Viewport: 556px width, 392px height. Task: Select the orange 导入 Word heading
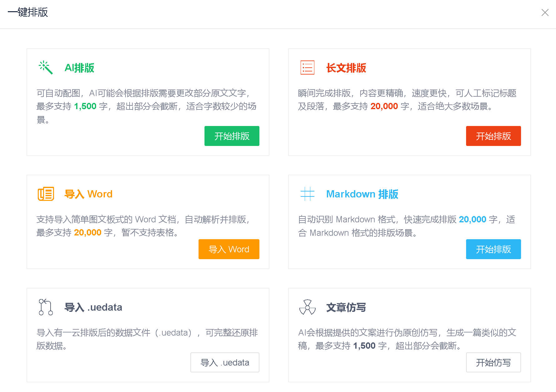[x=88, y=194]
